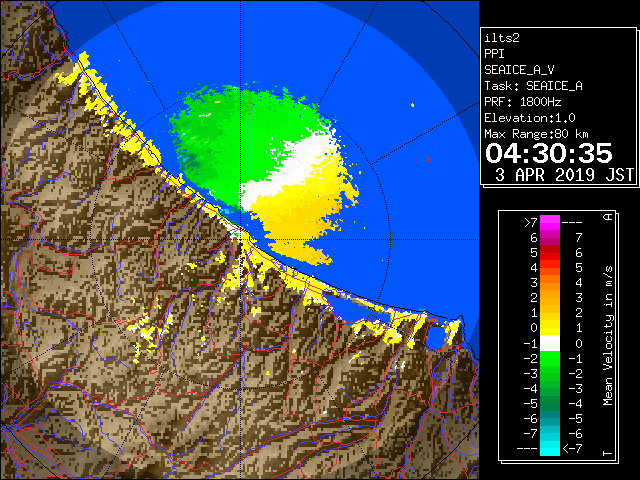Click the small blue coastal lake near the cape
The height and width of the screenshot is (480, 640).
coord(436,336)
